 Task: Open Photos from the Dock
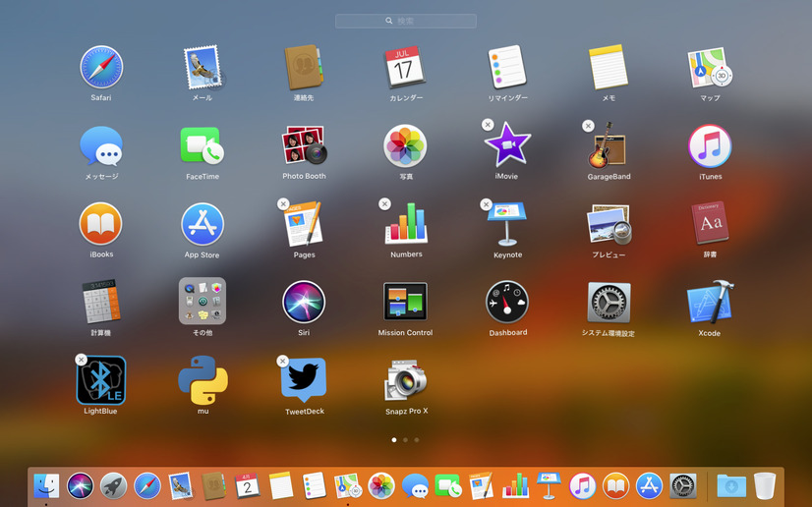tap(381, 485)
